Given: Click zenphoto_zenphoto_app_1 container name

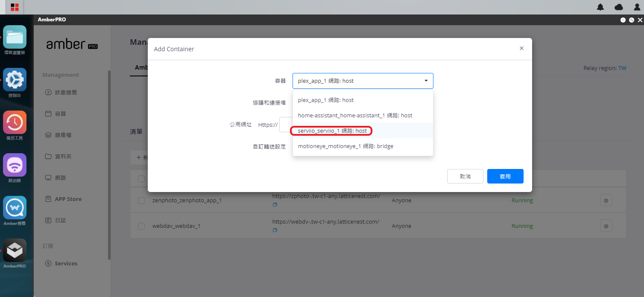Looking at the screenshot, I should [187, 201].
